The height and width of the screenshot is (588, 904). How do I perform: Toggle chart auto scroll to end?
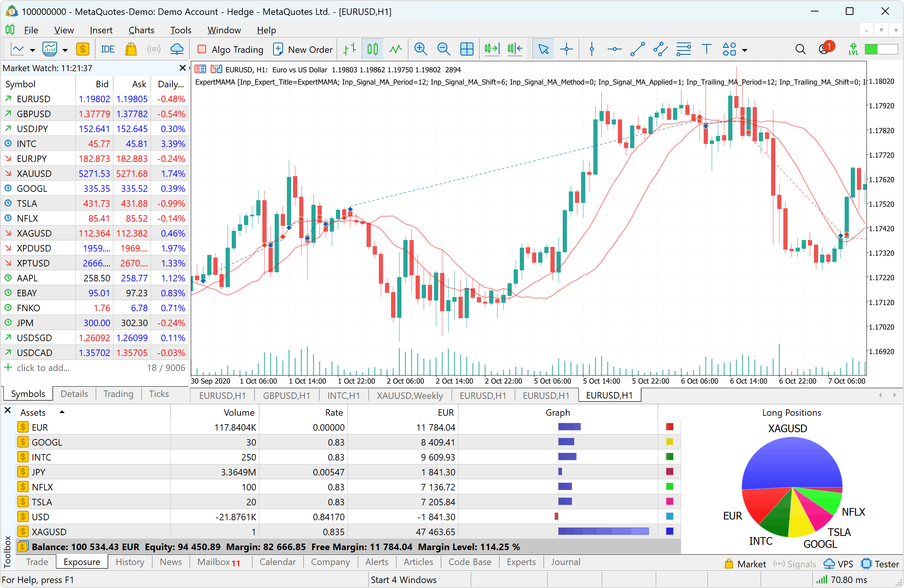492,49
